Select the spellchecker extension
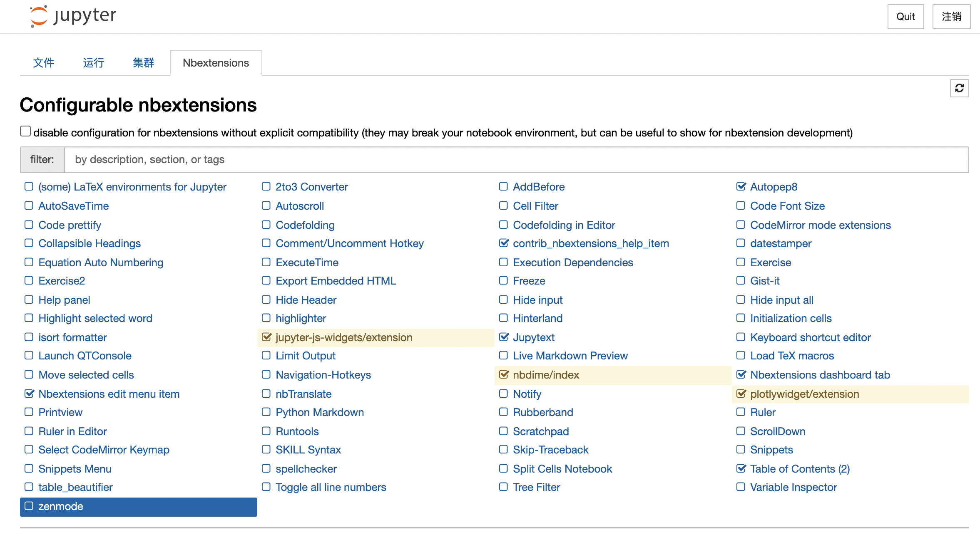980x535 pixels. [306, 469]
